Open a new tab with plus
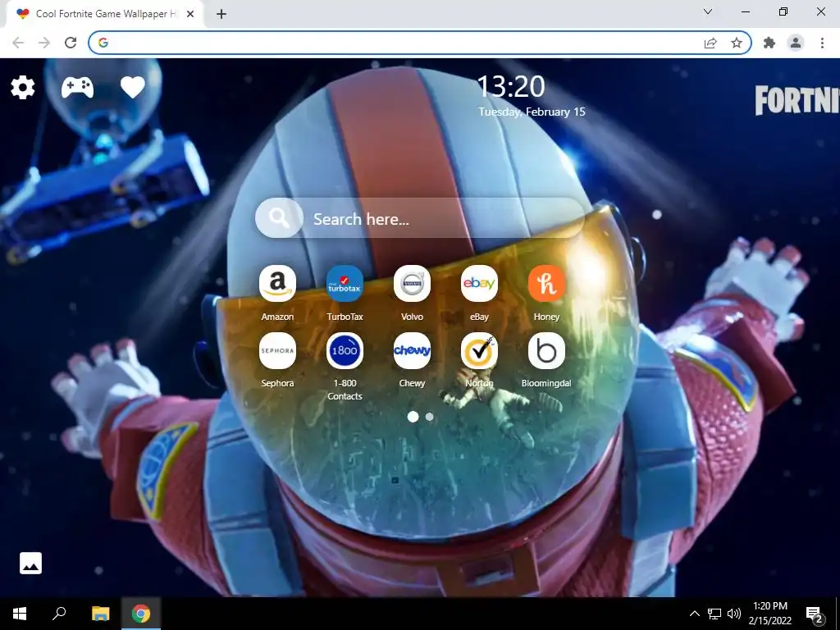This screenshot has height=630, width=840. [x=221, y=14]
